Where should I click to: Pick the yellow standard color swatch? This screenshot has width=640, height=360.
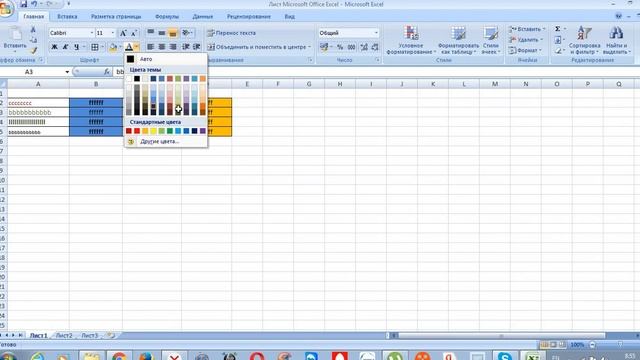(x=153, y=131)
